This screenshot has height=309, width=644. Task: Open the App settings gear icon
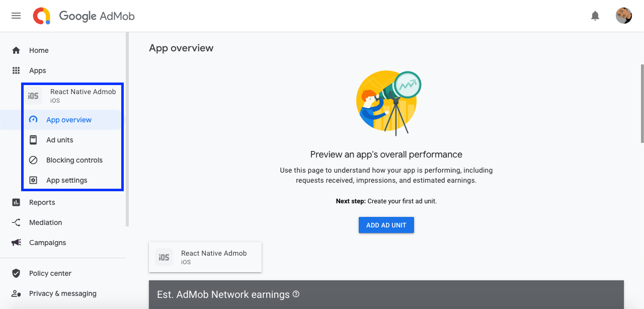point(33,180)
